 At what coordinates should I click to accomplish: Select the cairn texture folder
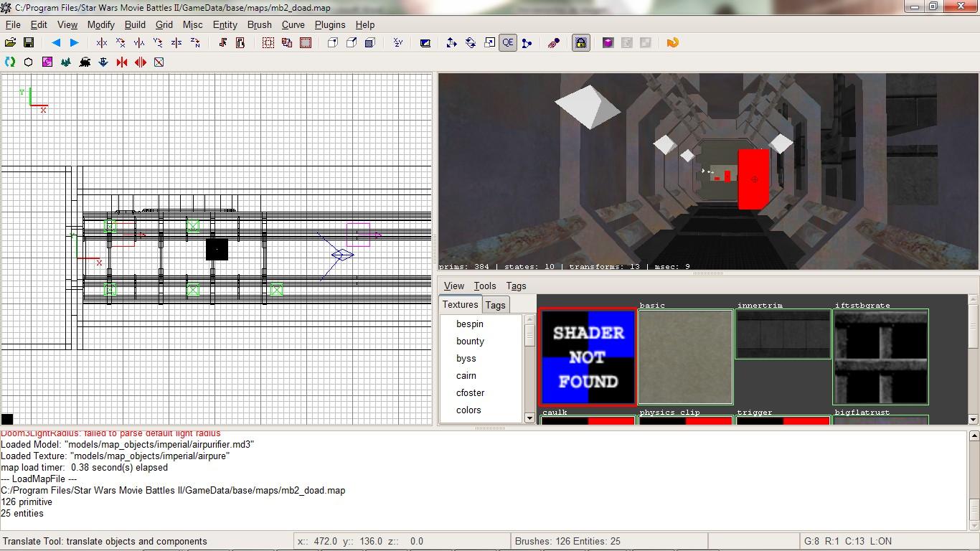click(x=466, y=375)
